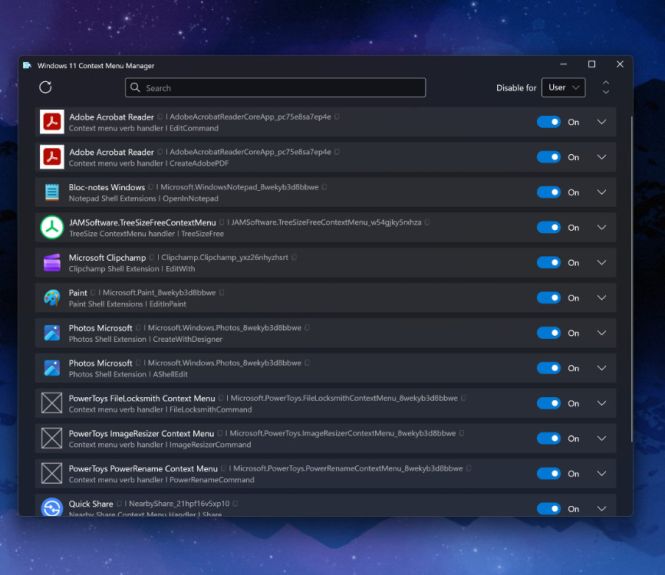665x575 pixels.
Task: Toggle Bloc-notes Windows OpenInNotepad switch
Action: pos(548,193)
